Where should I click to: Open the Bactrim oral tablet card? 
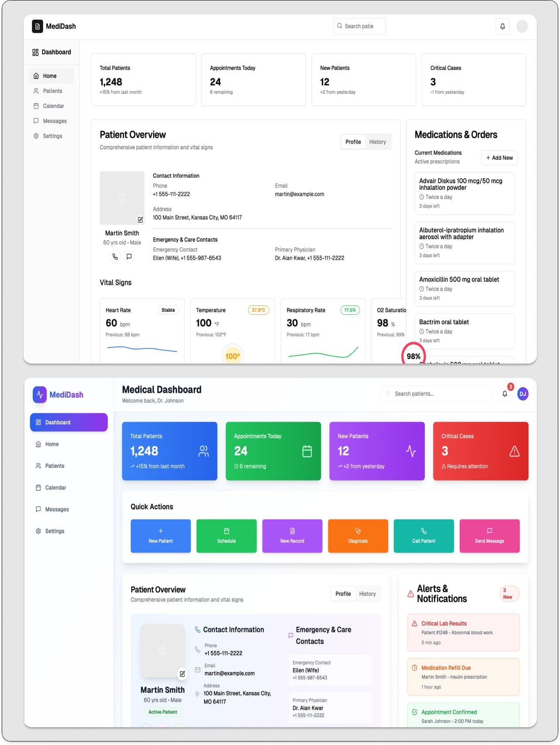click(464, 331)
